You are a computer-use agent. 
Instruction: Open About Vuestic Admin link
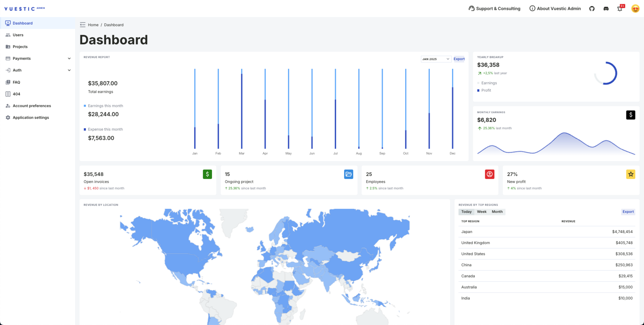pos(555,8)
